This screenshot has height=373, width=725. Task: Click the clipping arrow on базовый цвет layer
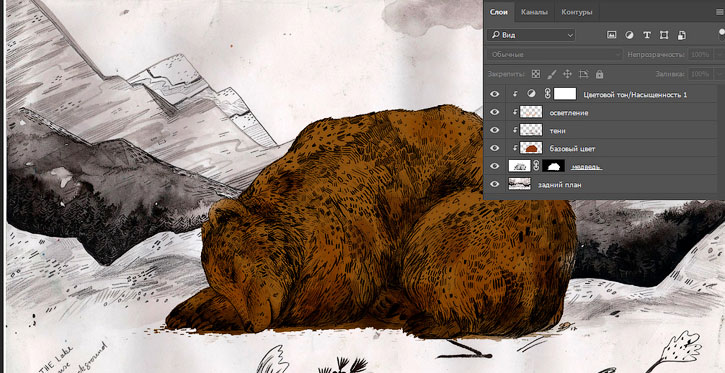click(x=515, y=148)
